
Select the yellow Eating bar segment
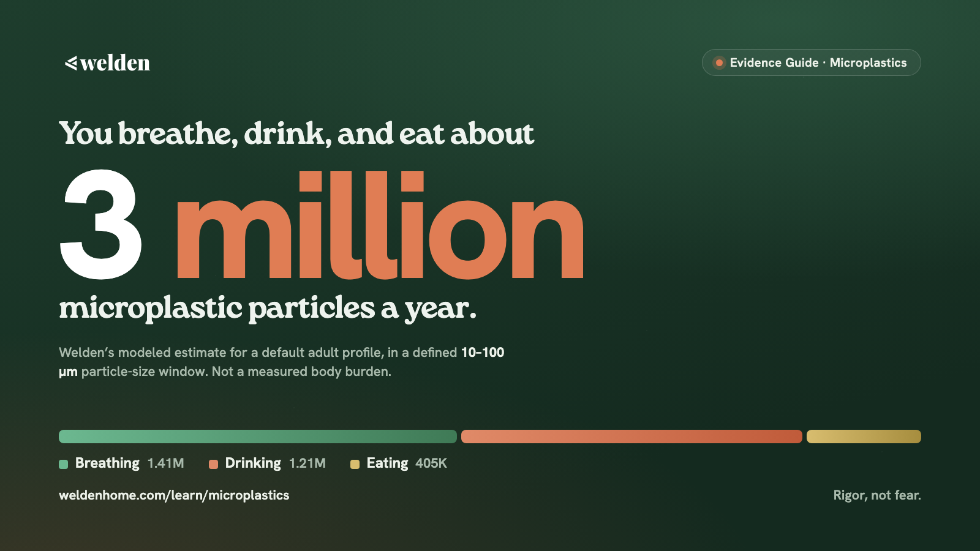[864, 437]
